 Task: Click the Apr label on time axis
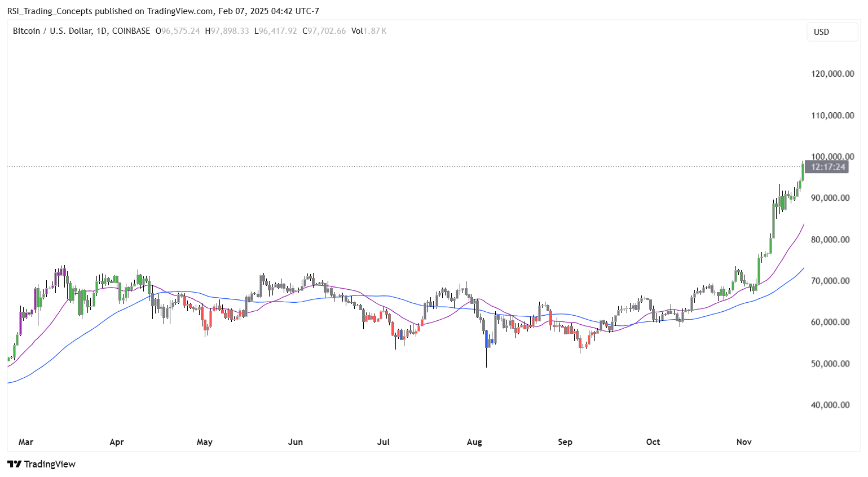(117, 442)
